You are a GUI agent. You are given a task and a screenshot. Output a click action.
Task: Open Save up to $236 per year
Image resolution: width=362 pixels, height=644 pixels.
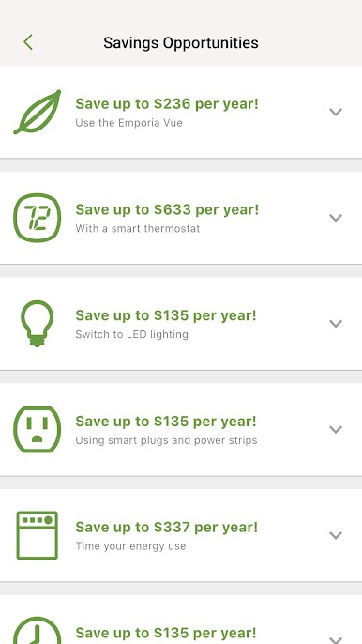coord(167,104)
